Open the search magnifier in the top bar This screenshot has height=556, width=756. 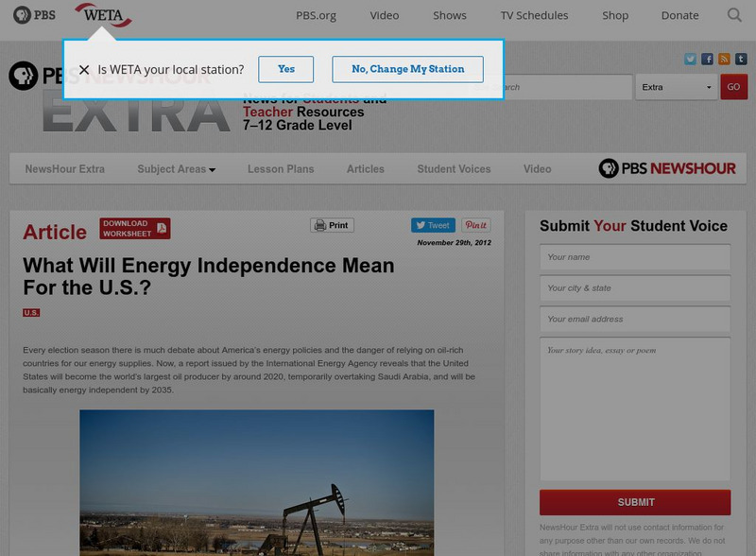[x=734, y=15]
